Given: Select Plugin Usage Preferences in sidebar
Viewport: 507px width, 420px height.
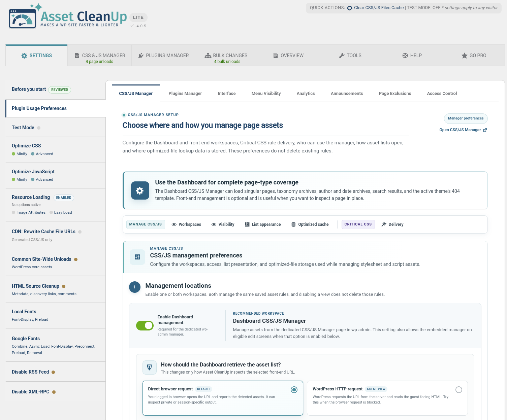Looking at the screenshot, I should (x=56, y=108).
